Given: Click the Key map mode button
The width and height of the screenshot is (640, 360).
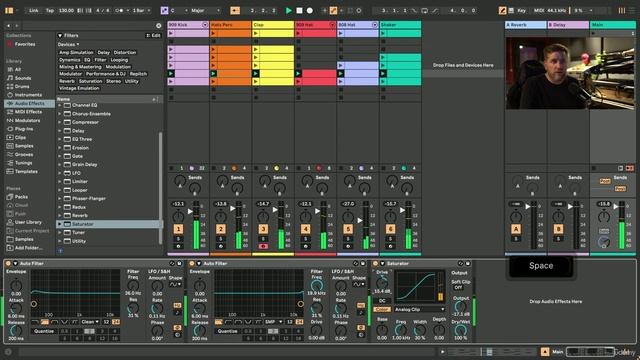Looking at the screenshot, I should click(x=521, y=11).
